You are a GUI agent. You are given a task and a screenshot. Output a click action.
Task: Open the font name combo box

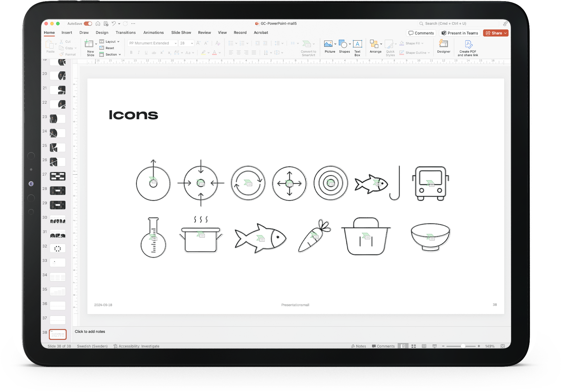(153, 43)
